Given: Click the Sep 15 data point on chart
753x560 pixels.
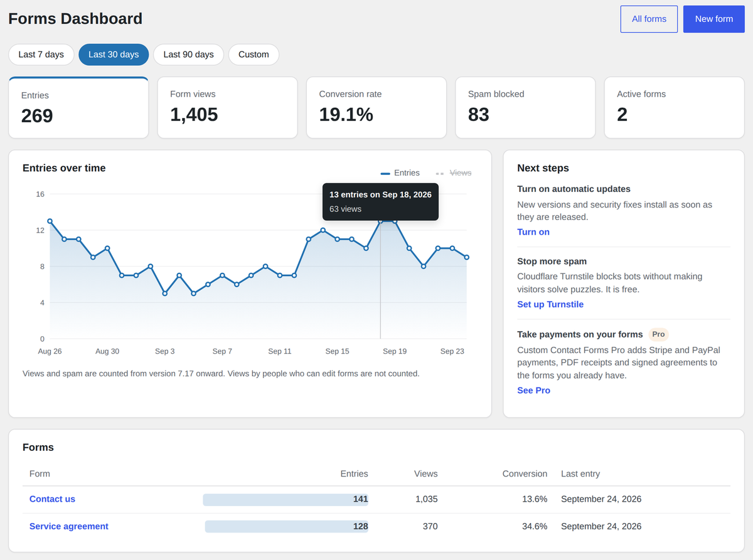Looking at the screenshot, I should tap(337, 239).
